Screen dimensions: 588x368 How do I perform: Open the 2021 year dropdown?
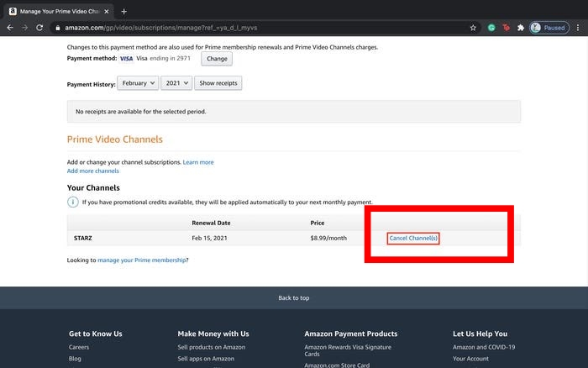[176, 83]
